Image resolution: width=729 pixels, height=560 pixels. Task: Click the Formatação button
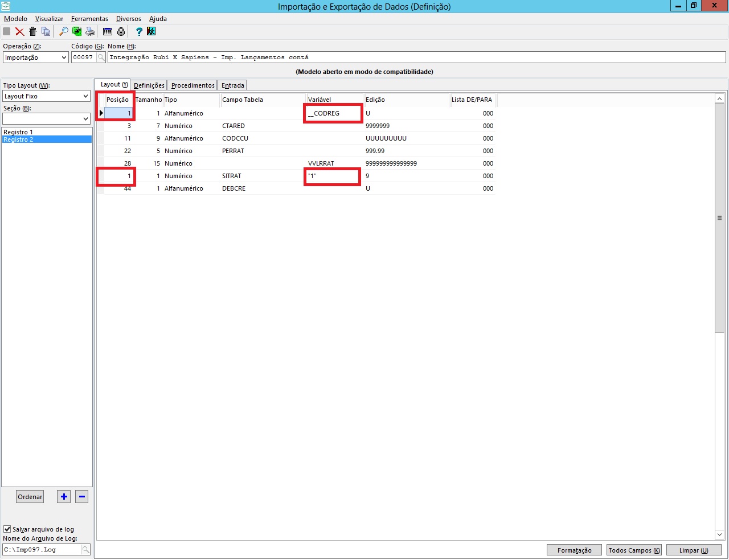[574, 550]
